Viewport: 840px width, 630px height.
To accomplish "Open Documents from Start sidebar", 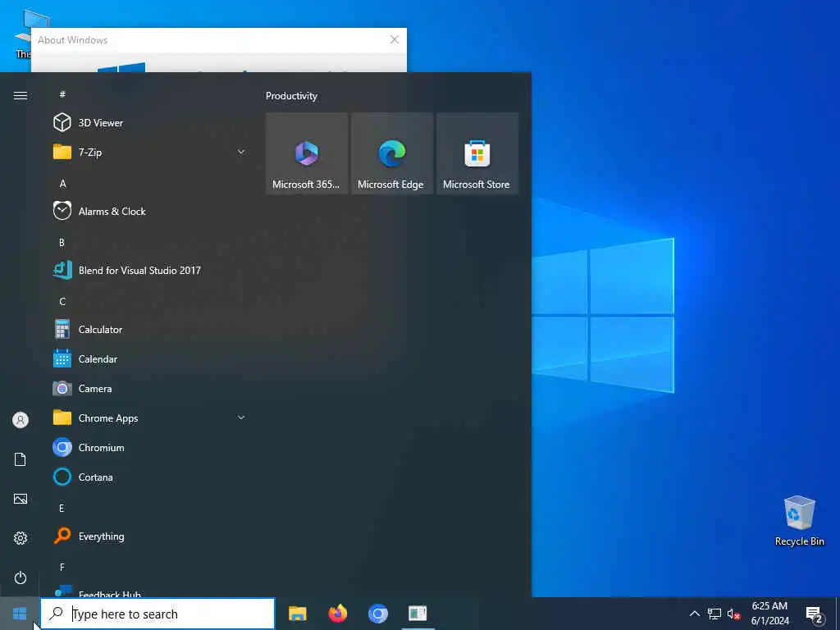I will click(21, 459).
